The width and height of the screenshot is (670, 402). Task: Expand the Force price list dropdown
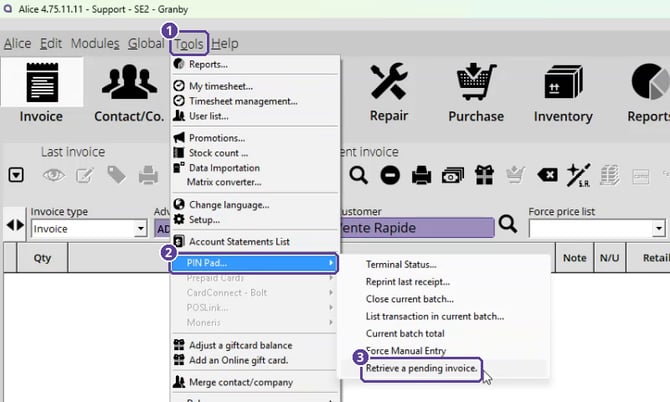coord(658,229)
